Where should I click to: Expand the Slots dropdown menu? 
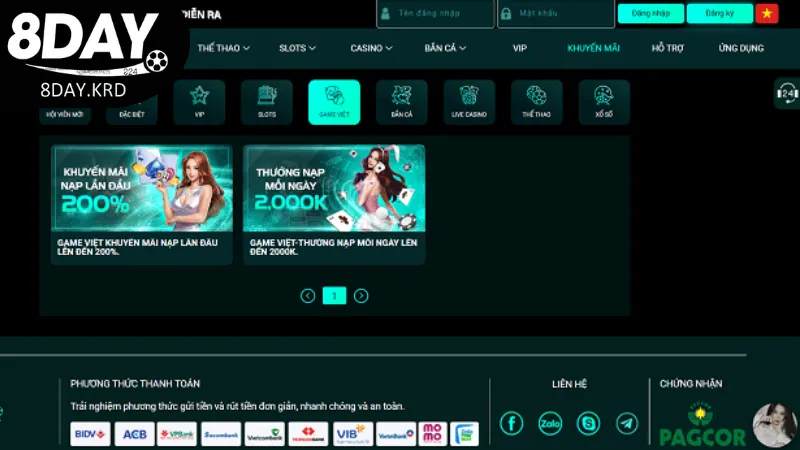(x=297, y=48)
